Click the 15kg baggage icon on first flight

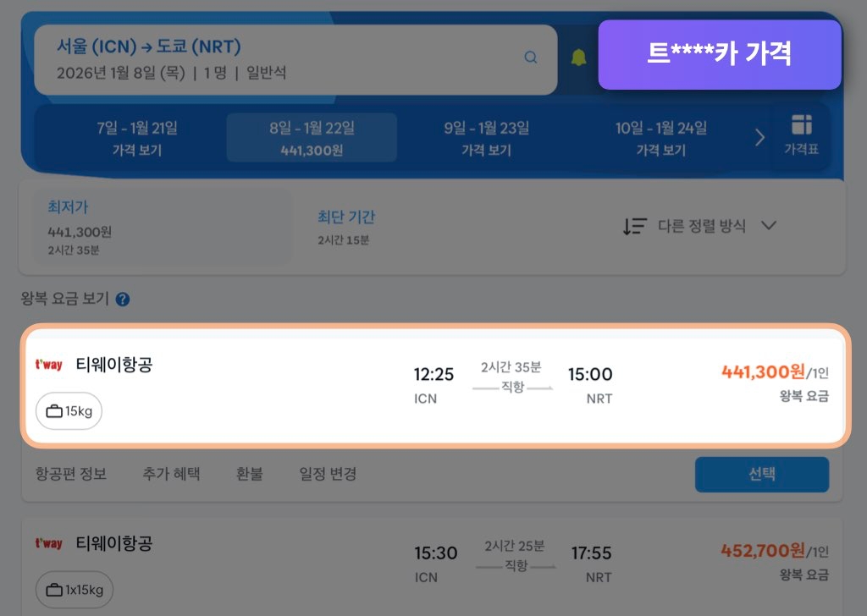(x=54, y=411)
